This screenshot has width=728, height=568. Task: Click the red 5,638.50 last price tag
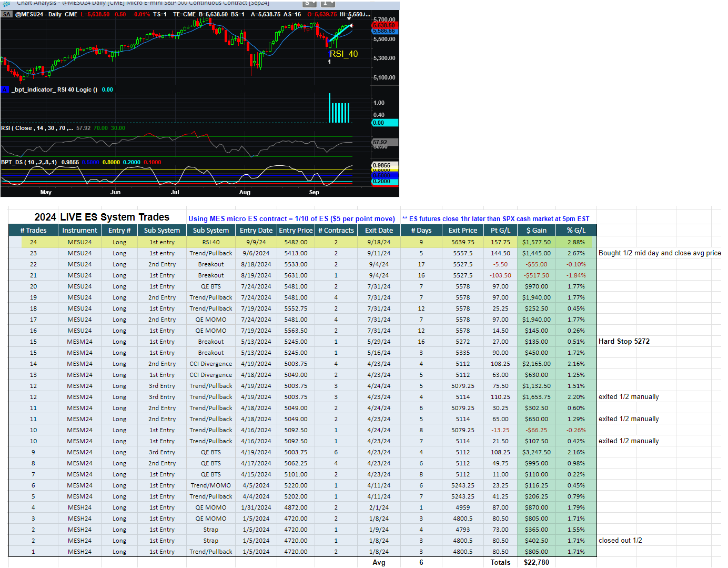click(x=384, y=25)
